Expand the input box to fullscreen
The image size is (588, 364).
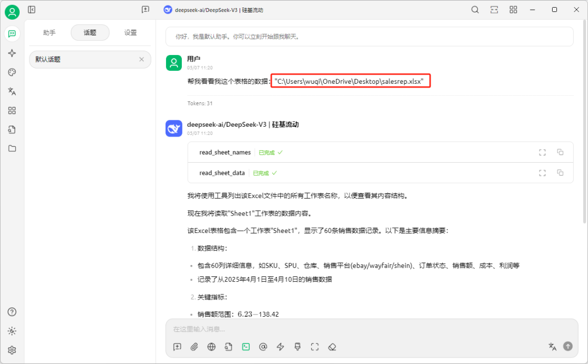pyautogui.click(x=315, y=347)
